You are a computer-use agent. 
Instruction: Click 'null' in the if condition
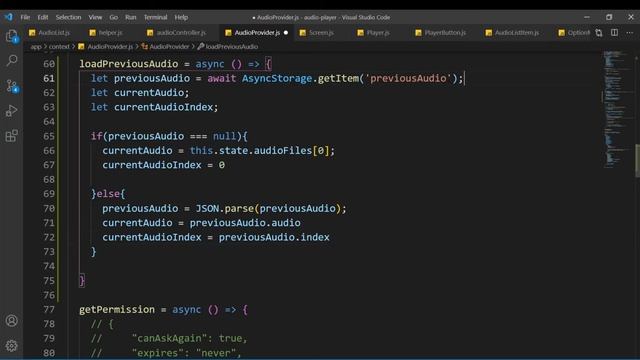click(x=224, y=136)
